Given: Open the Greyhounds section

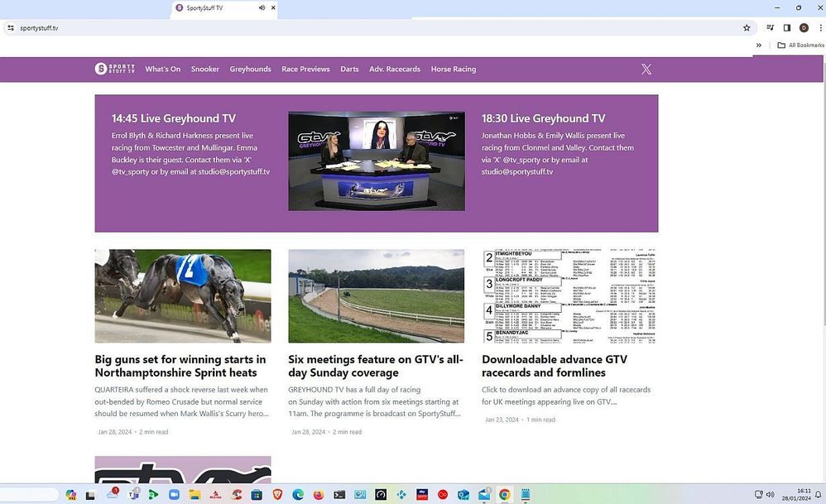Looking at the screenshot, I should point(250,69).
